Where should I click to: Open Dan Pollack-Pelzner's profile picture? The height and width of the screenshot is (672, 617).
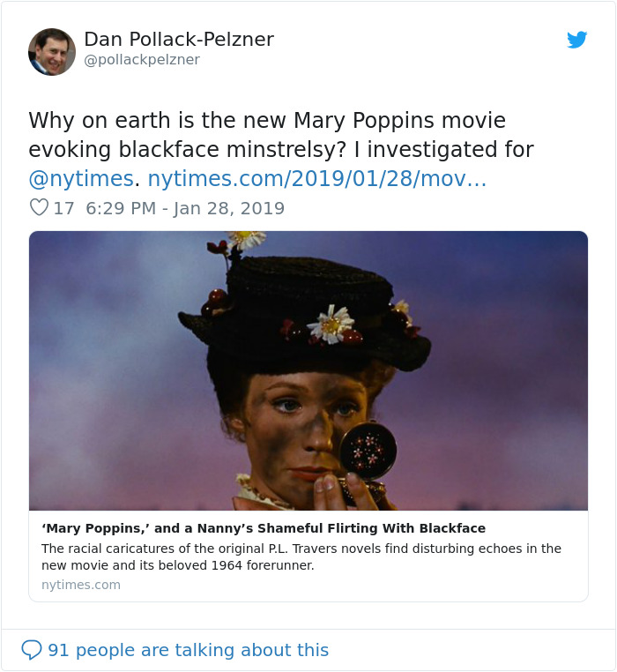[x=52, y=51]
